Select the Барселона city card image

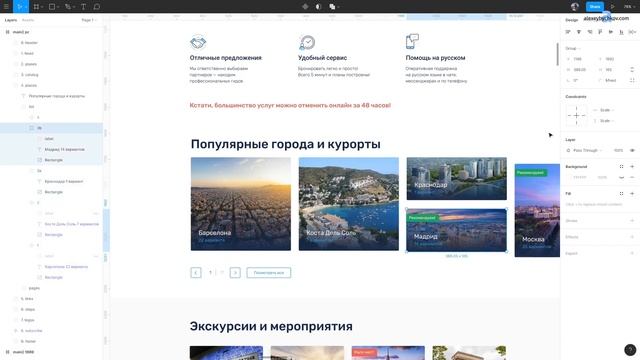click(241, 204)
